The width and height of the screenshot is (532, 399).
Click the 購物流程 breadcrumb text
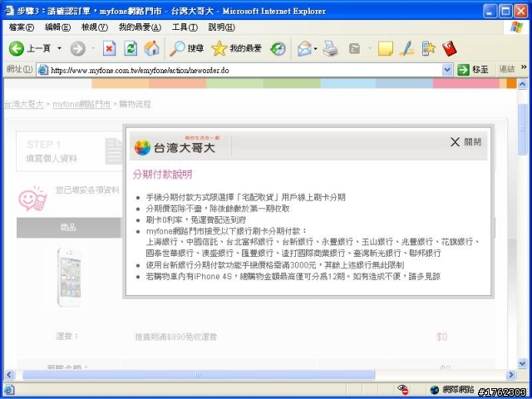[135, 105]
